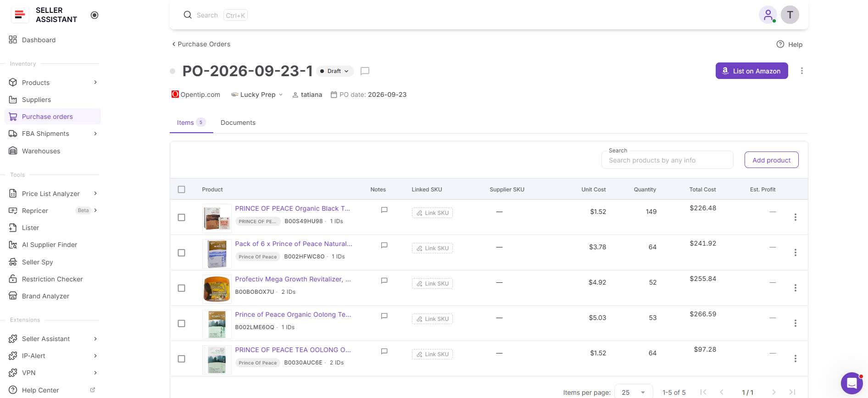
Task: Open row actions for Prince of Peace Organic Oolong
Action: click(x=796, y=323)
